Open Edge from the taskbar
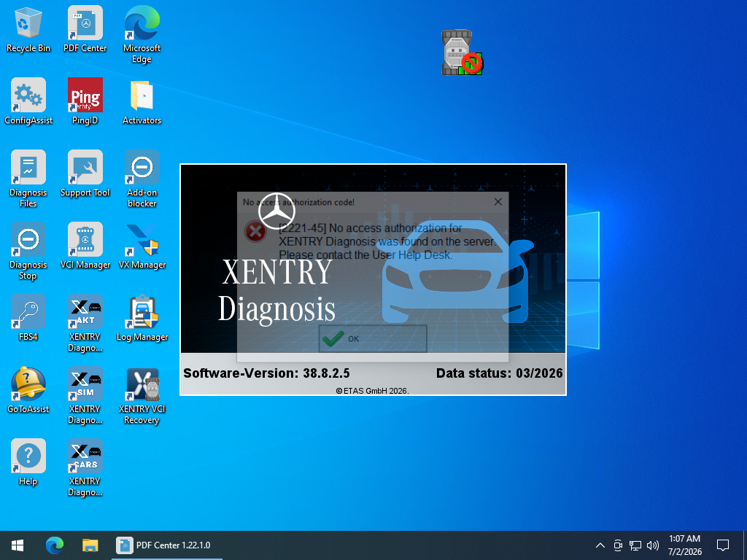 (54, 545)
